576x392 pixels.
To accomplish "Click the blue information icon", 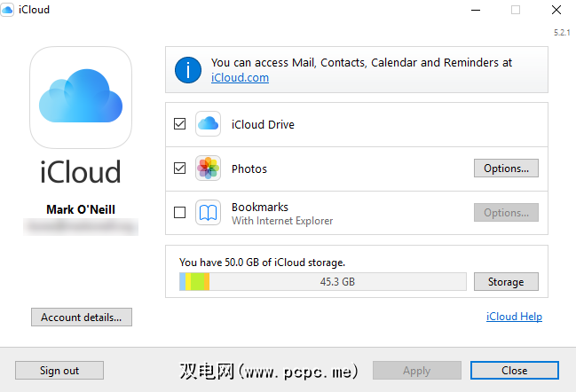I will pos(188,70).
